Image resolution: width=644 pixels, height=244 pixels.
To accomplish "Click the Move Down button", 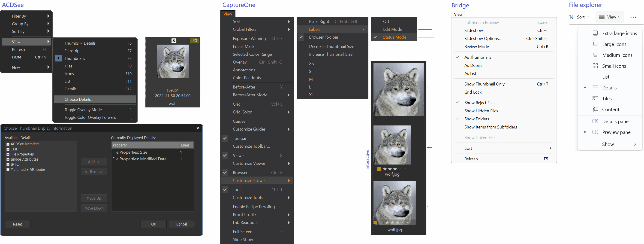I will (94, 208).
